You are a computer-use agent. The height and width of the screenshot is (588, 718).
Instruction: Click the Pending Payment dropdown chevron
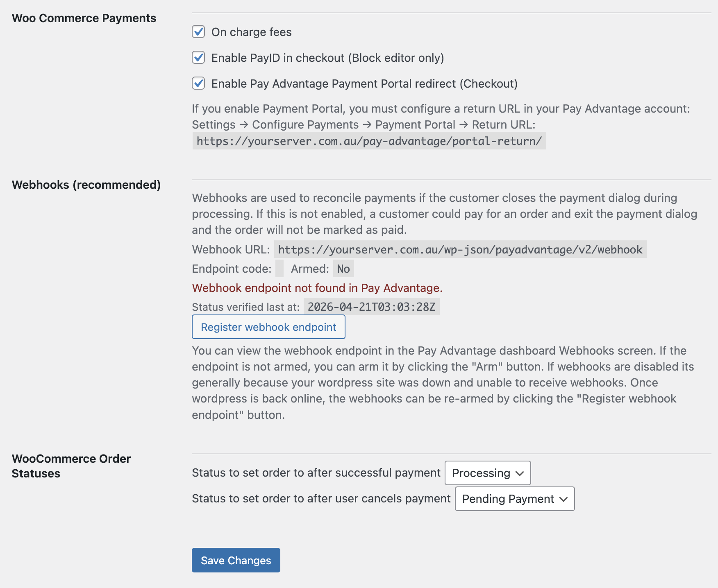[563, 499]
